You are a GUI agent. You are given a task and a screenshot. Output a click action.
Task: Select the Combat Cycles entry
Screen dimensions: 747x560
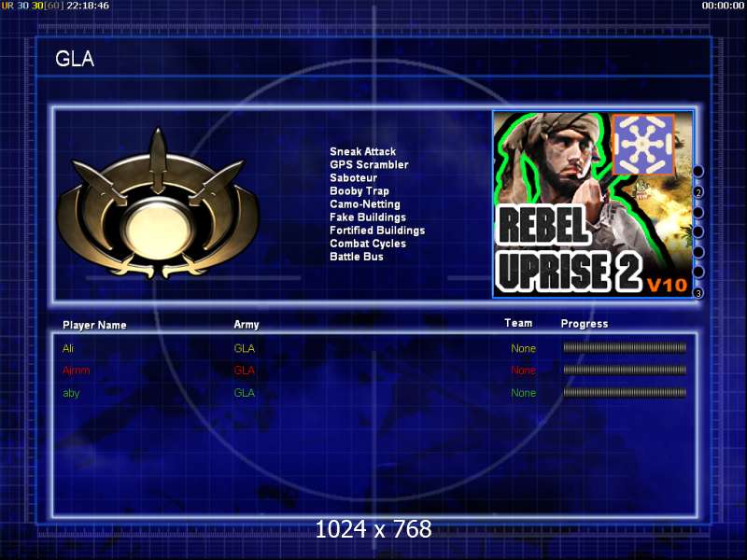368,244
